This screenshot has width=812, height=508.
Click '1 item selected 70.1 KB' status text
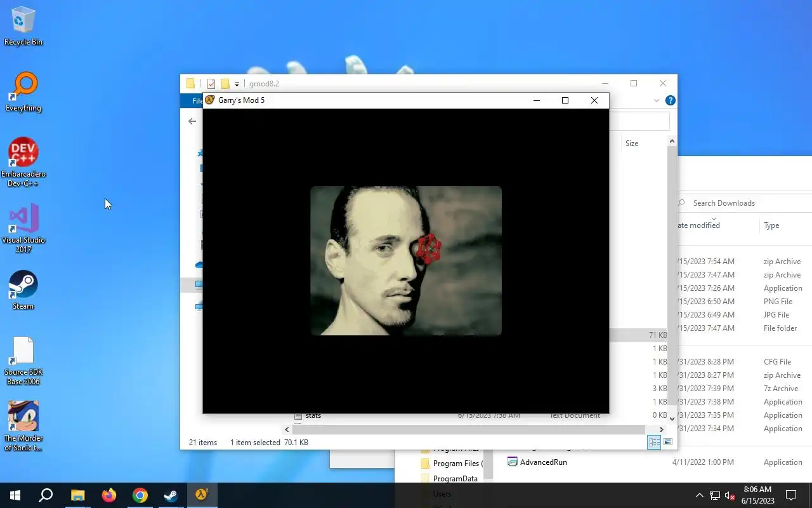[269, 443]
